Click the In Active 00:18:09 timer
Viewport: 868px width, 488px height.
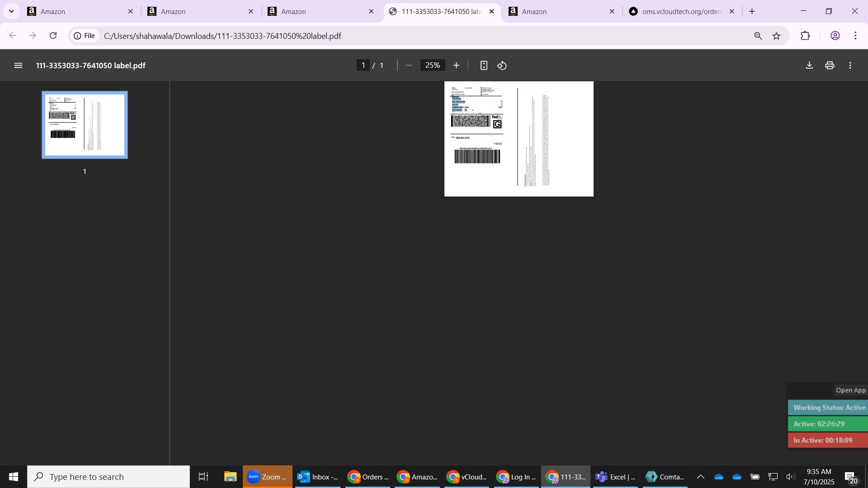pos(828,440)
